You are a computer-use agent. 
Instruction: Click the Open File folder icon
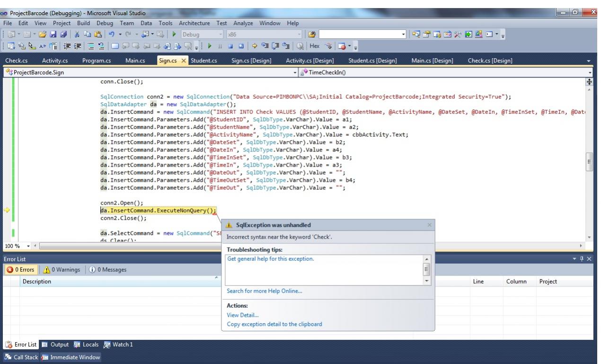coord(42,35)
